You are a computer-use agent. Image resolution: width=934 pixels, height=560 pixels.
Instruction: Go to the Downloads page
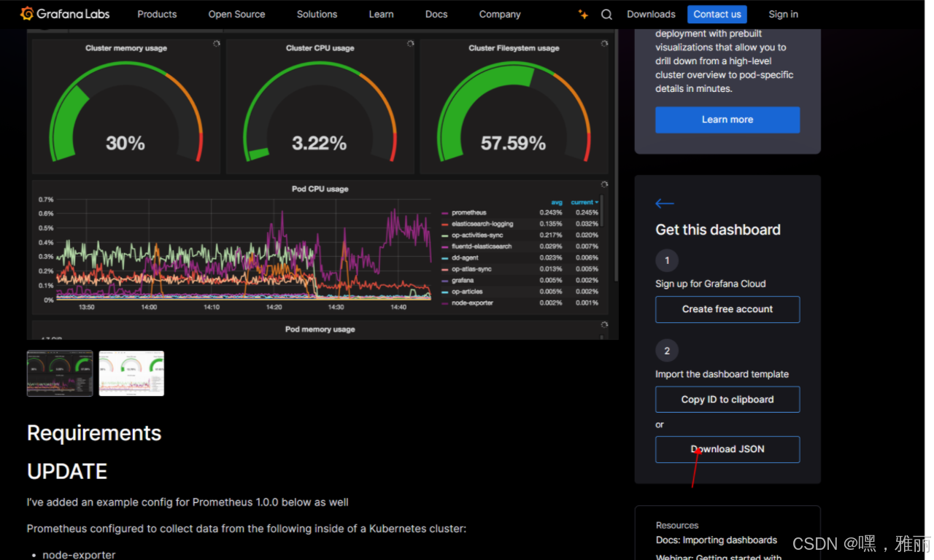point(651,14)
